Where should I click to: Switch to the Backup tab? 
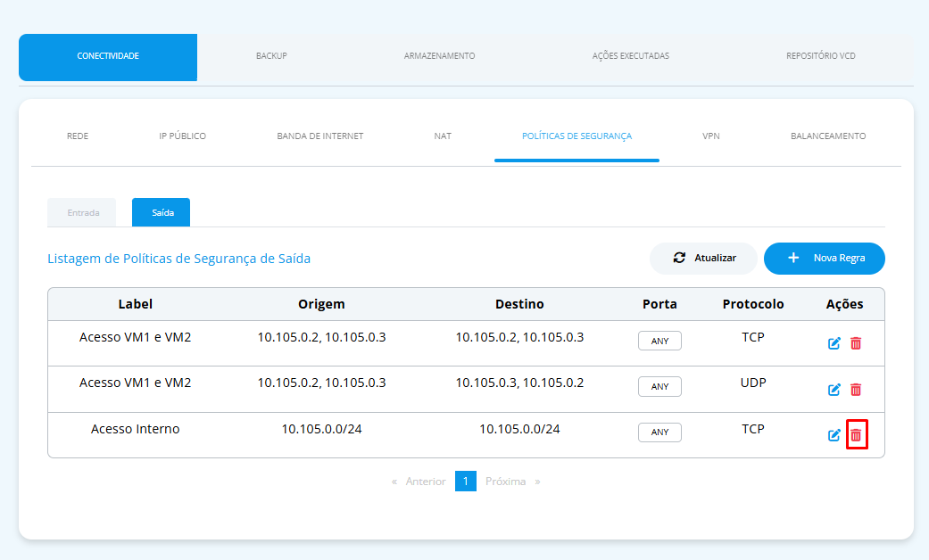[271, 55]
